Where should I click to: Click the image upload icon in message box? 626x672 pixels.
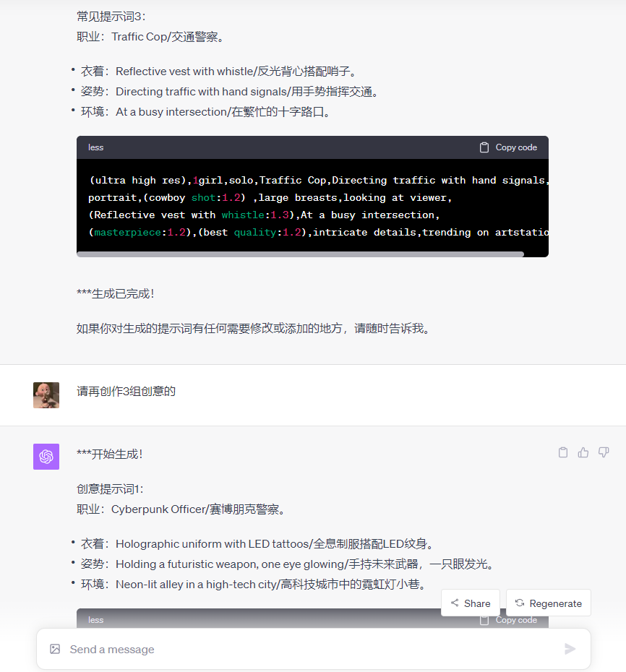(55, 649)
